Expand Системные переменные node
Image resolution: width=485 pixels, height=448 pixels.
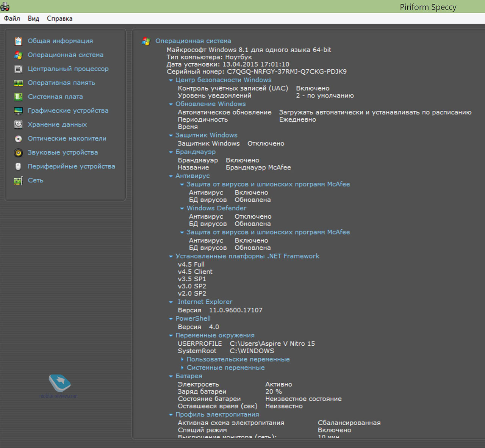point(182,368)
